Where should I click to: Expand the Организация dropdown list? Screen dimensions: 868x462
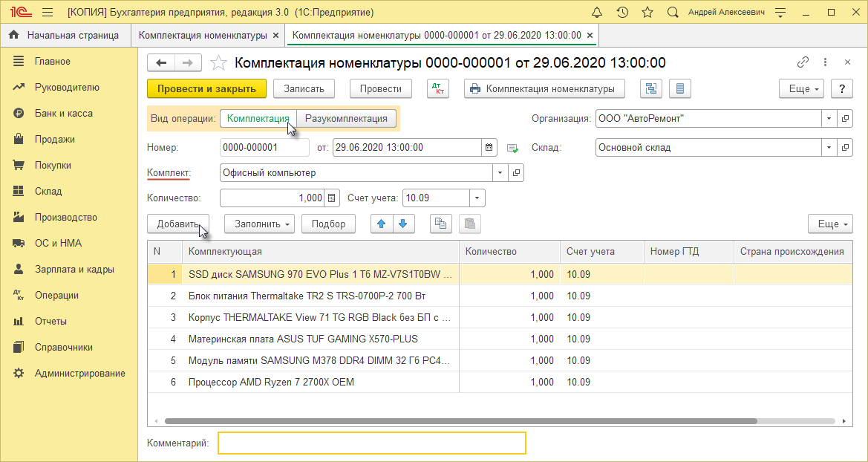[829, 118]
